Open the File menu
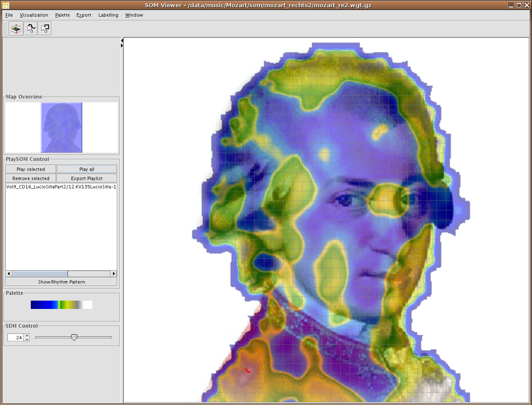 point(9,15)
